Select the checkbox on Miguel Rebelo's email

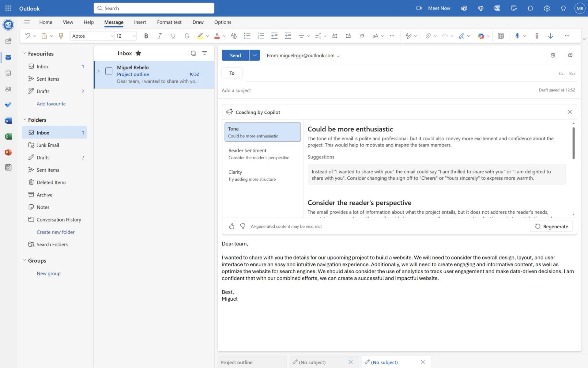coord(109,71)
